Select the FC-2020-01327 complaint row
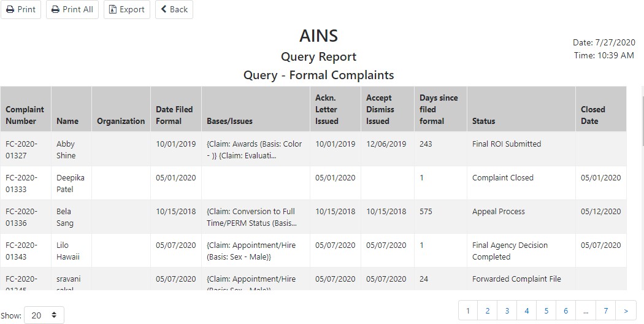 click(313, 149)
